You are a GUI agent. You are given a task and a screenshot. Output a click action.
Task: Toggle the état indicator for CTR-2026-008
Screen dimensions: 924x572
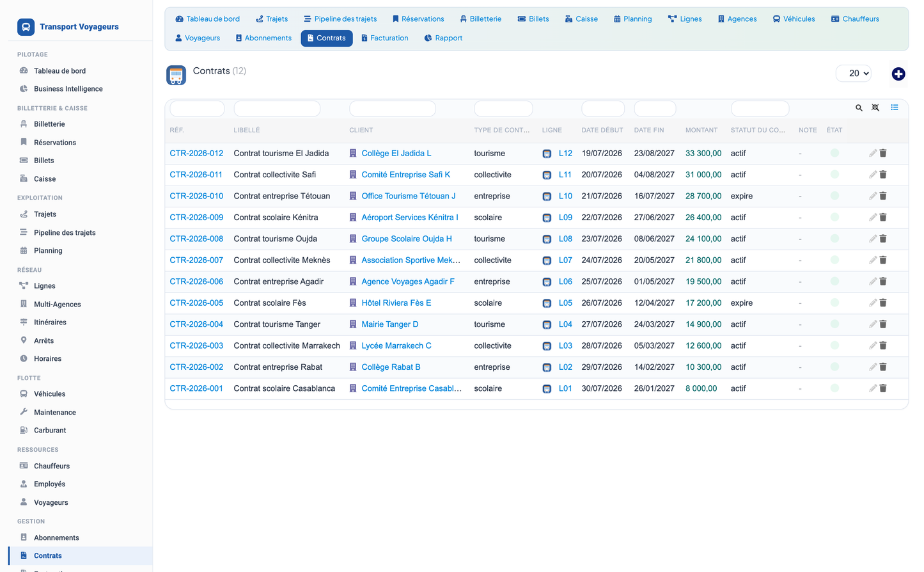click(x=834, y=239)
